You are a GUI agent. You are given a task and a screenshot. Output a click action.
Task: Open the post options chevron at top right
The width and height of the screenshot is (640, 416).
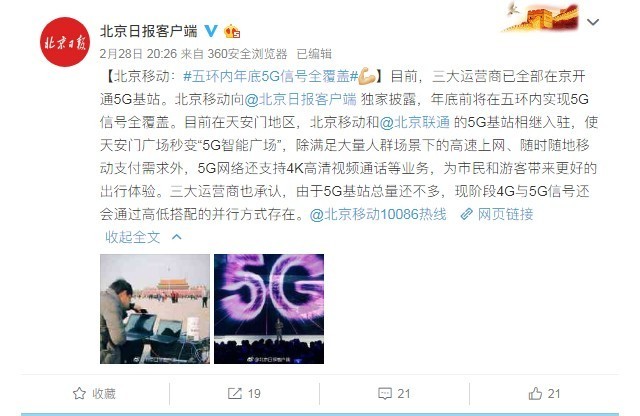593,22
